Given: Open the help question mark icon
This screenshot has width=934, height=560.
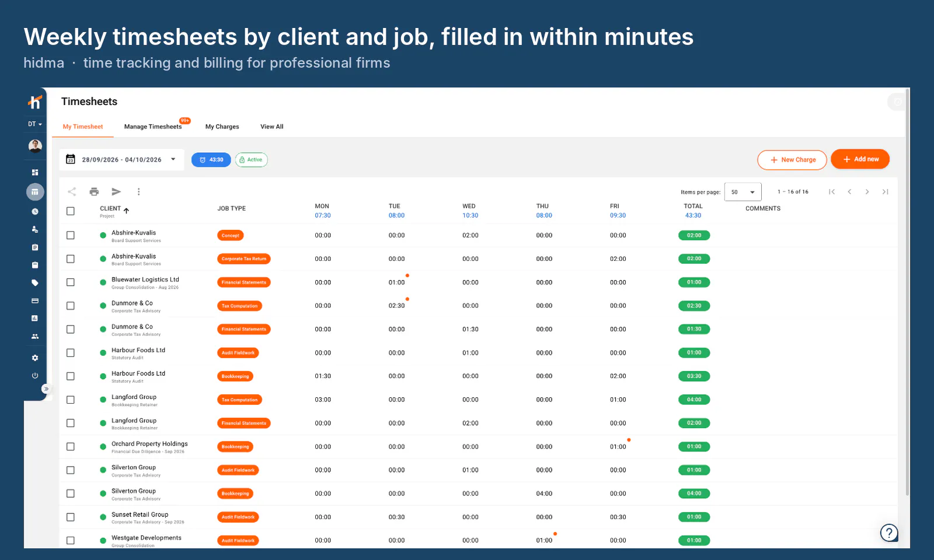Looking at the screenshot, I should click(889, 532).
